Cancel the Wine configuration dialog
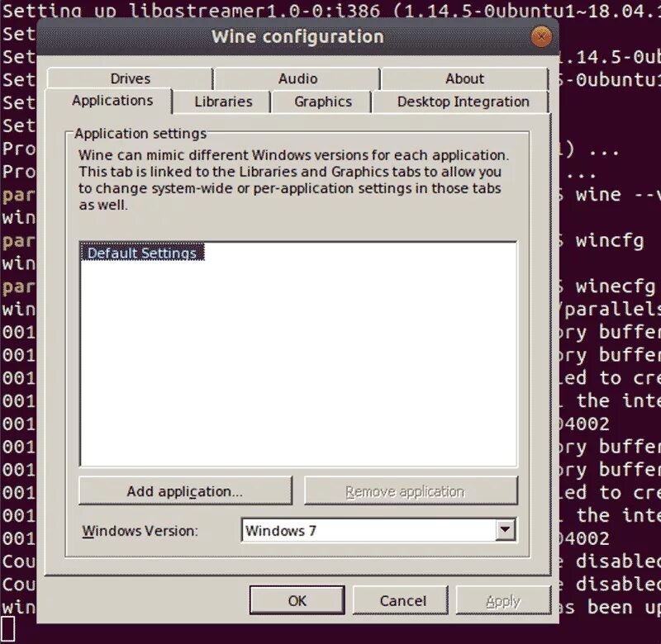Screen dimensions: 661x644 pyautogui.click(x=402, y=600)
